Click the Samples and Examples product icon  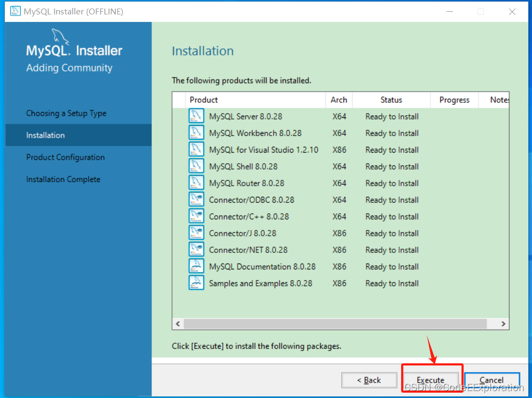click(196, 283)
